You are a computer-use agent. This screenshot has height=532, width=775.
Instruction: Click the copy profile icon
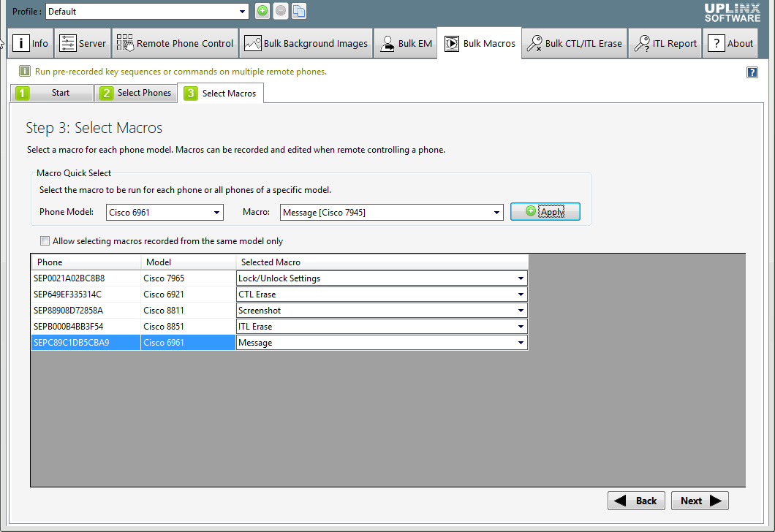(299, 11)
